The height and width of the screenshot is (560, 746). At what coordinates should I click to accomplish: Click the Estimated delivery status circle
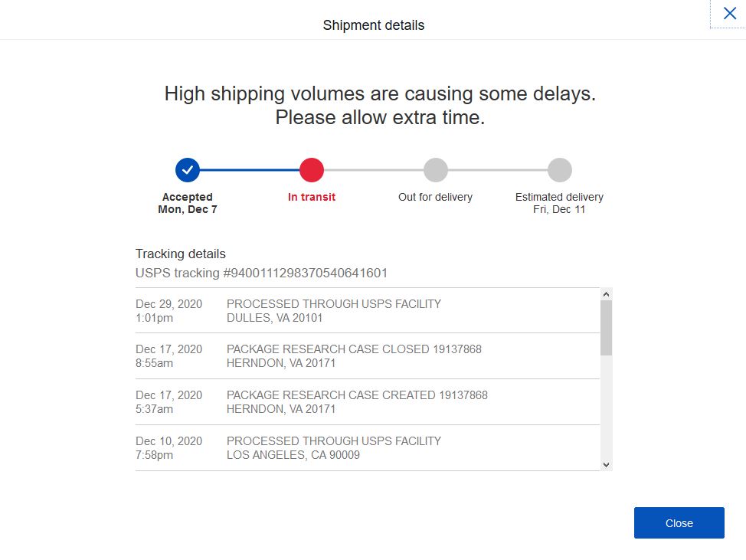tap(560, 170)
